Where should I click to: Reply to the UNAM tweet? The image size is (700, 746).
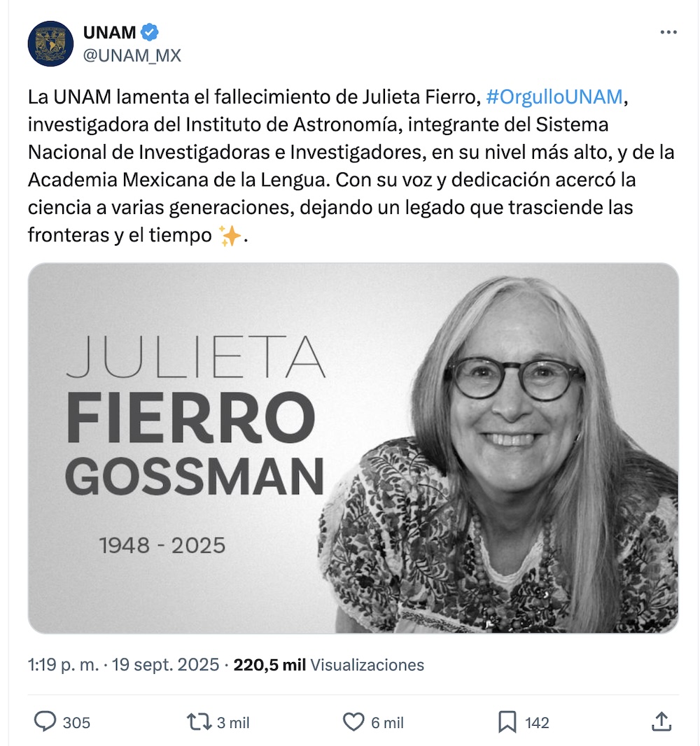click(x=45, y=722)
